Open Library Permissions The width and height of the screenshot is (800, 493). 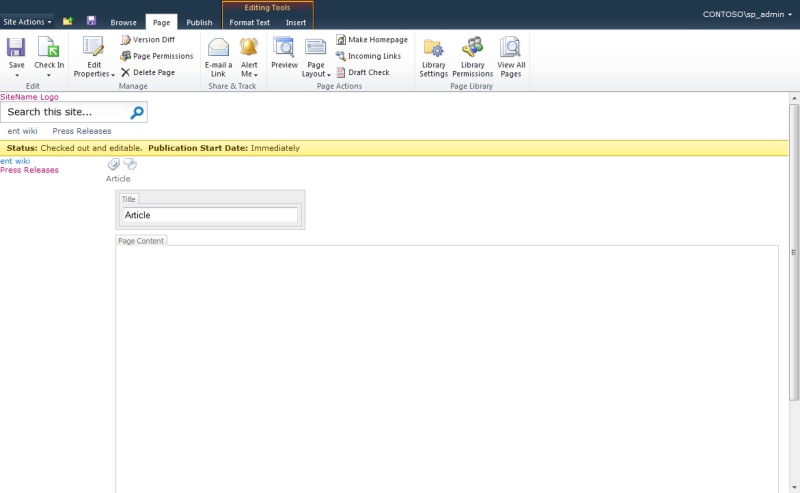coord(472,57)
